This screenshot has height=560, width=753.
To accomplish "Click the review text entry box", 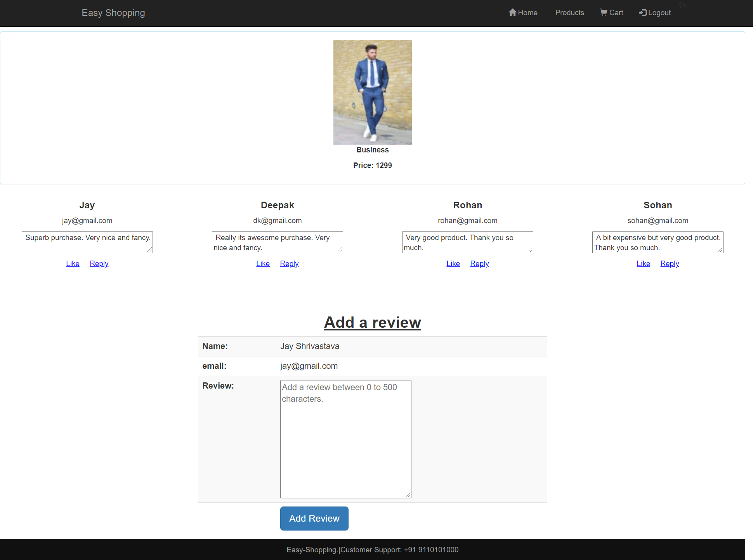I will [345, 438].
